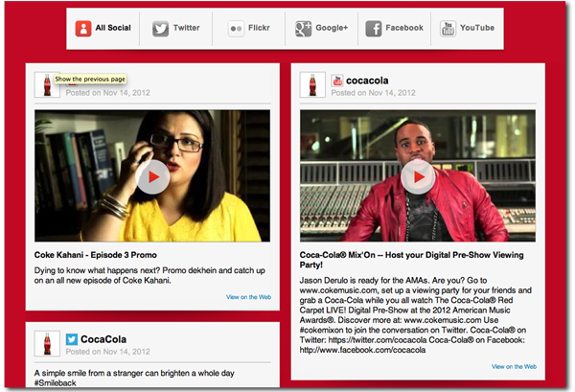
Task: Click Coke bottle avatar on Mix'On post
Action: (x=312, y=84)
